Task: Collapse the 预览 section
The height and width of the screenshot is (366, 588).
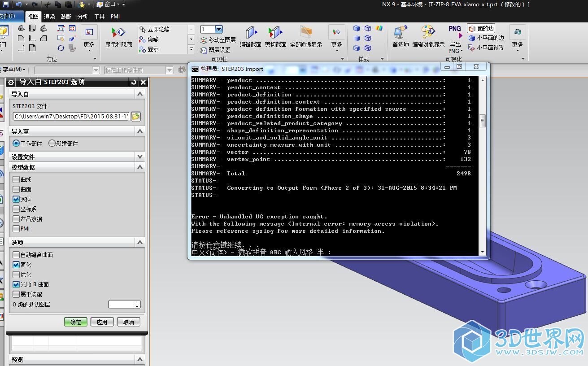Action: (x=140, y=360)
